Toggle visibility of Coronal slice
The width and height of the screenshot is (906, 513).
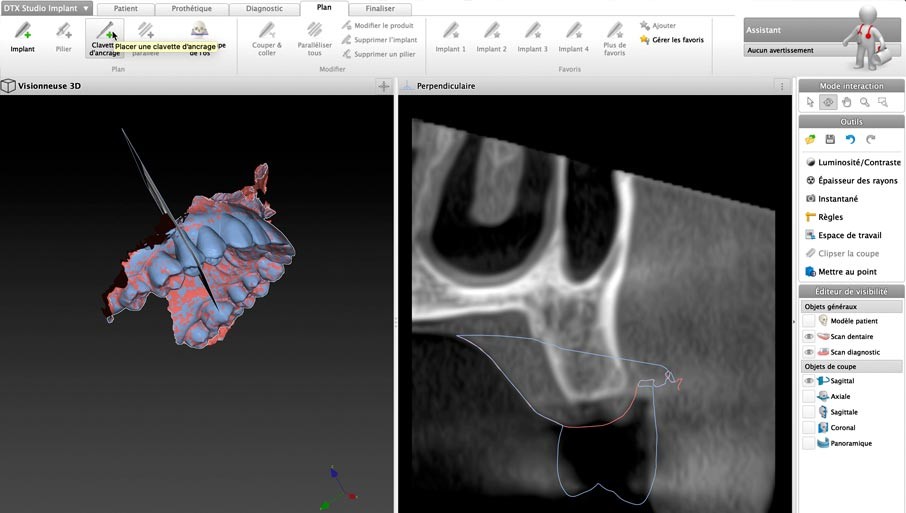click(x=808, y=427)
